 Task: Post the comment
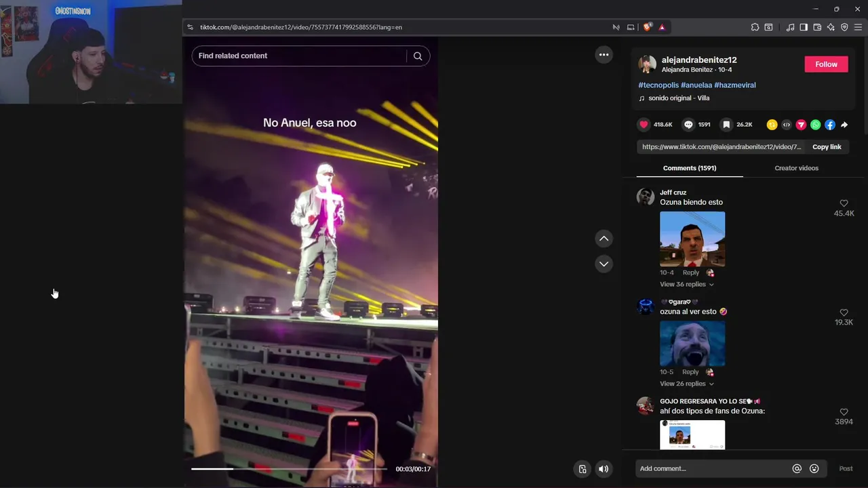click(846, 468)
